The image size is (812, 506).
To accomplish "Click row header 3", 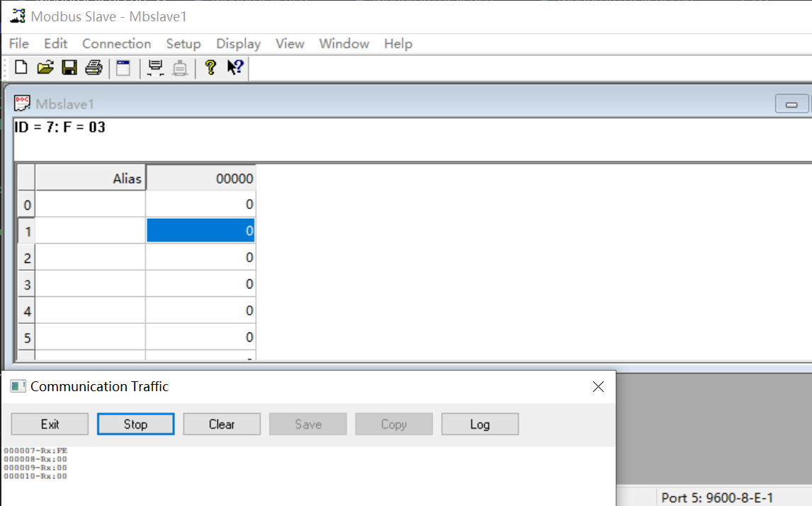I will 26,284.
